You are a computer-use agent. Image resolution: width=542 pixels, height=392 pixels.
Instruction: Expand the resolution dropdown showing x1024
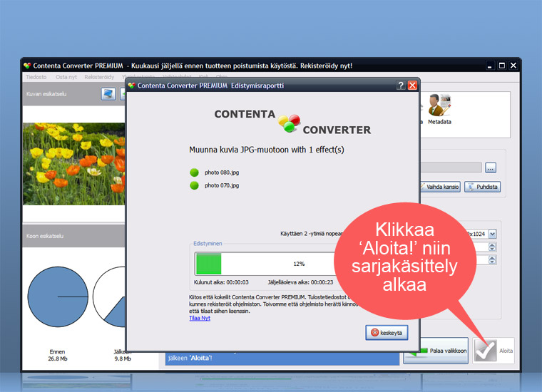click(x=492, y=234)
